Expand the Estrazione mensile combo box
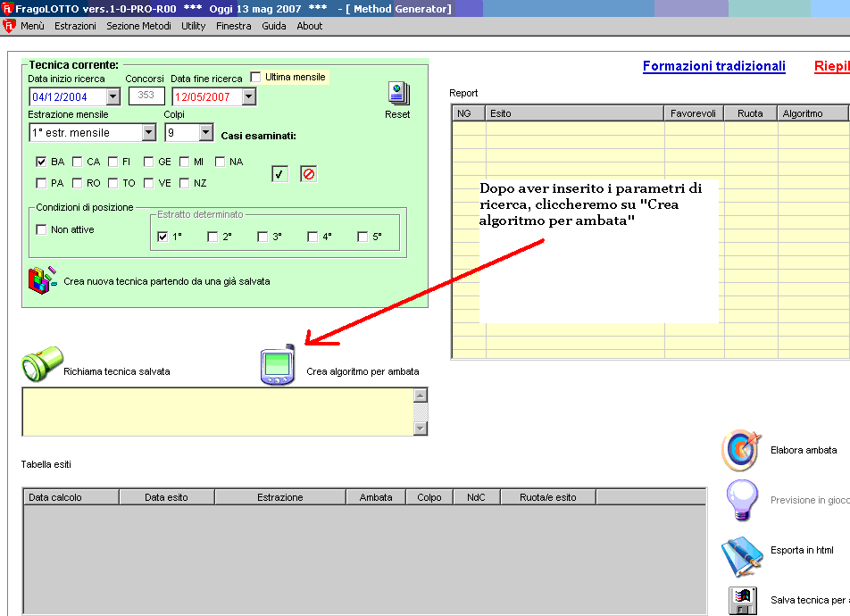 (148, 132)
